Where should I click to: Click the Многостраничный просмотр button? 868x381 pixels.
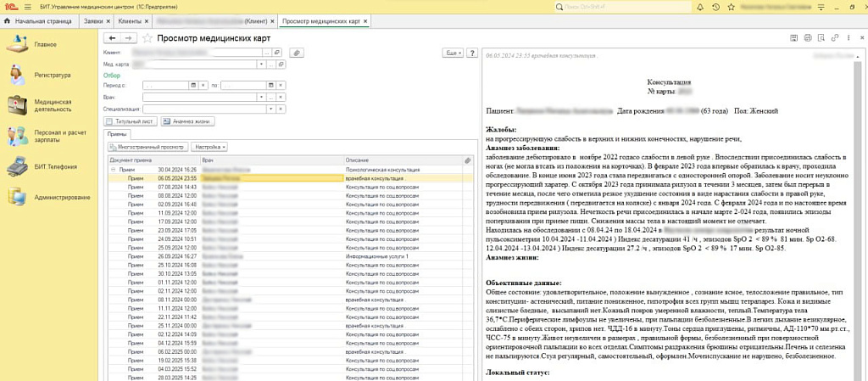point(147,148)
